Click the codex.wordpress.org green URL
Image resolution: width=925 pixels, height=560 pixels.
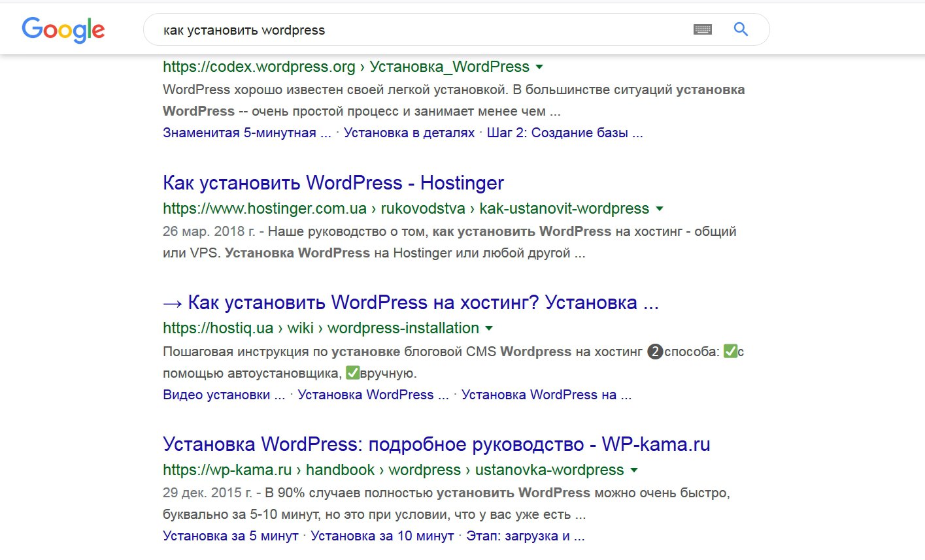346,67
